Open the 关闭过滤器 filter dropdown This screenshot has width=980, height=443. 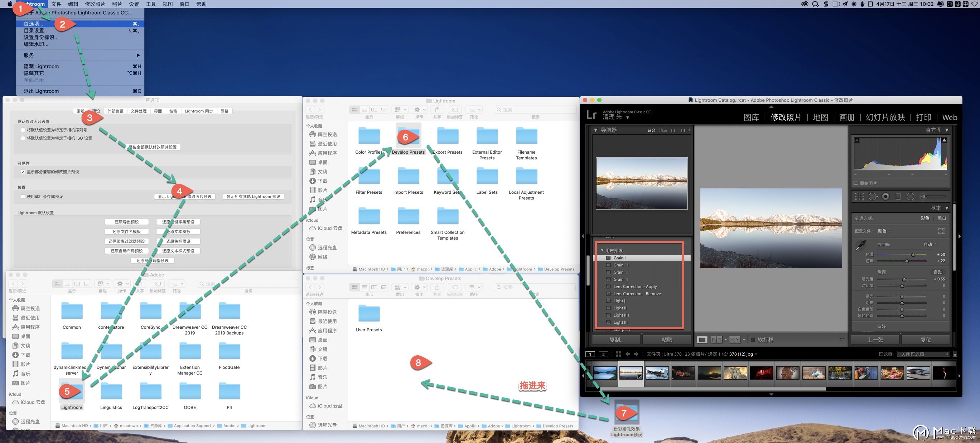click(x=924, y=354)
